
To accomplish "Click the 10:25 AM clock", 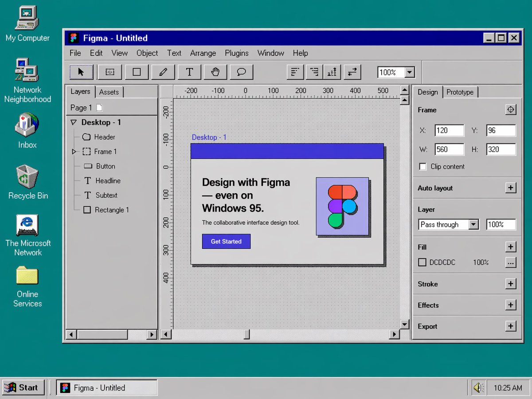I will tap(508, 388).
